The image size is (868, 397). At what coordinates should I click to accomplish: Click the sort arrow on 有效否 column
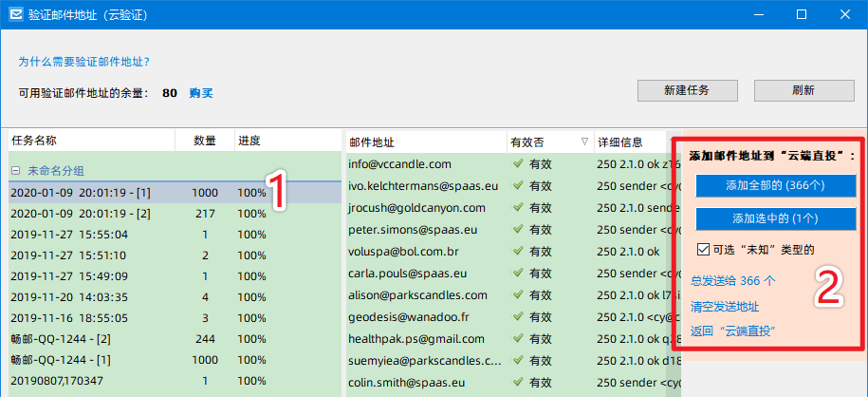pyautogui.click(x=584, y=142)
